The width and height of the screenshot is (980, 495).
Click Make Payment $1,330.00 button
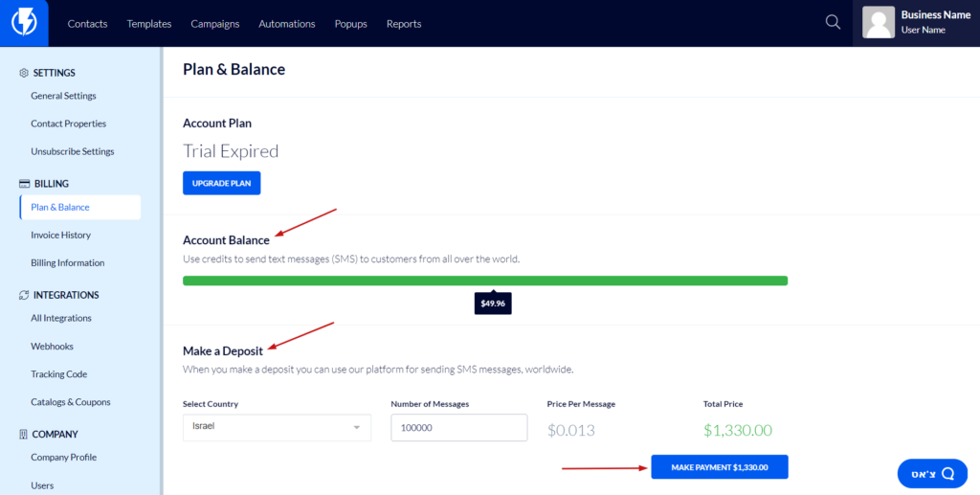tap(720, 467)
